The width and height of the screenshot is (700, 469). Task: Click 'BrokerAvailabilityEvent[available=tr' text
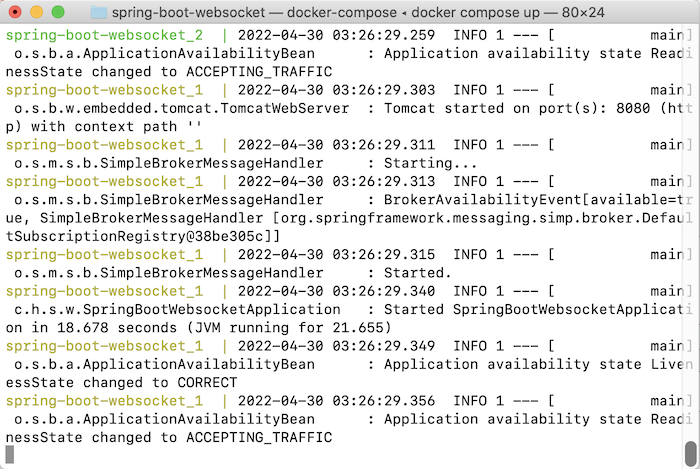[x=538, y=199]
